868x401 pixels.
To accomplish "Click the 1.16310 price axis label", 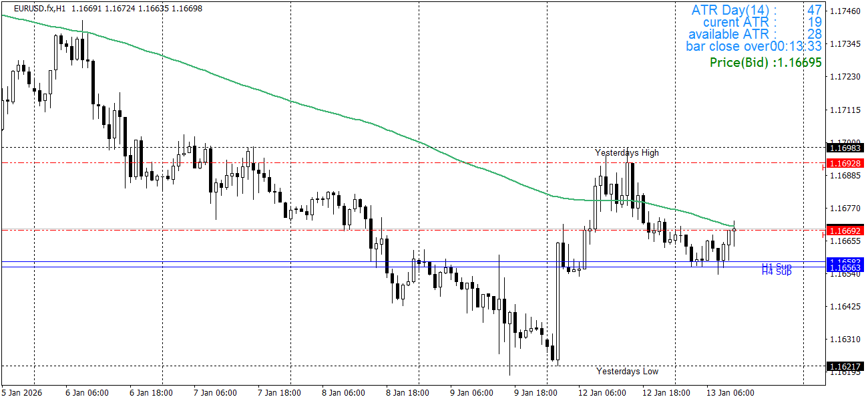I will point(846,340).
